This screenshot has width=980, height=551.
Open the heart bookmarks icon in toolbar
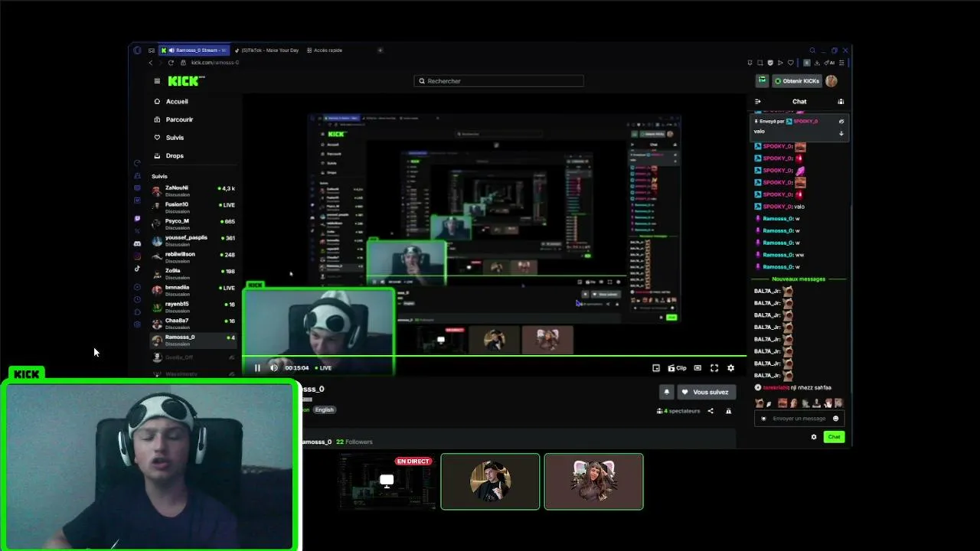tap(790, 63)
